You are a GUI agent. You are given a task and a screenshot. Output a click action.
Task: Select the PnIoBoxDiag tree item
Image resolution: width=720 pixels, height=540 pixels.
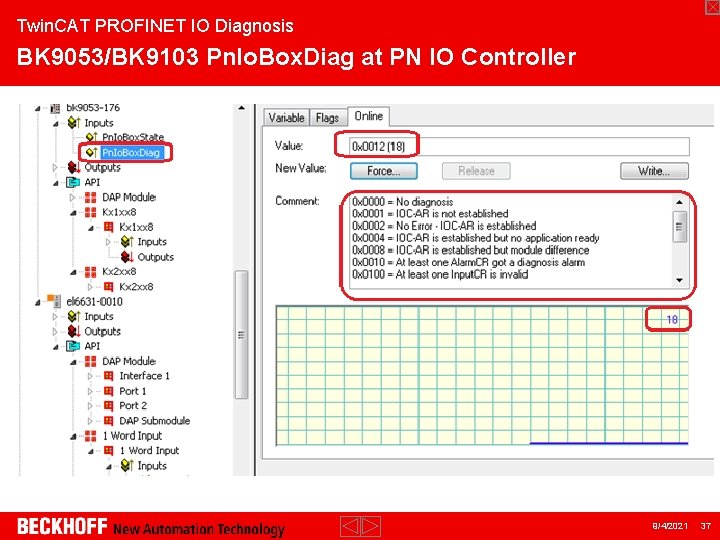click(x=131, y=152)
